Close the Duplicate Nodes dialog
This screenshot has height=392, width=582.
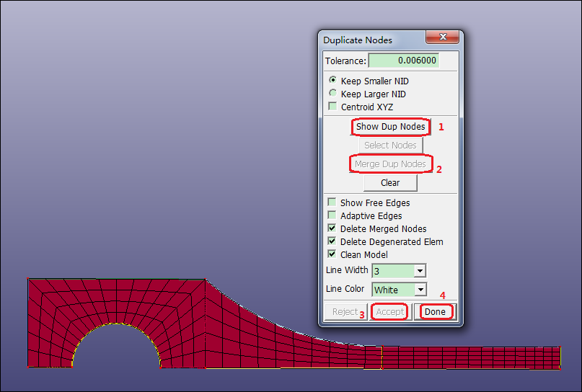pyautogui.click(x=442, y=39)
